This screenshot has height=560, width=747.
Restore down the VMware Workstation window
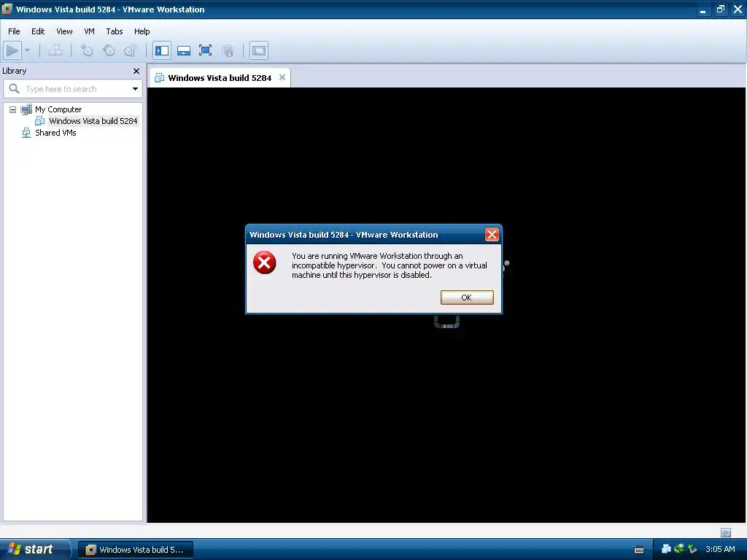pos(720,9)
